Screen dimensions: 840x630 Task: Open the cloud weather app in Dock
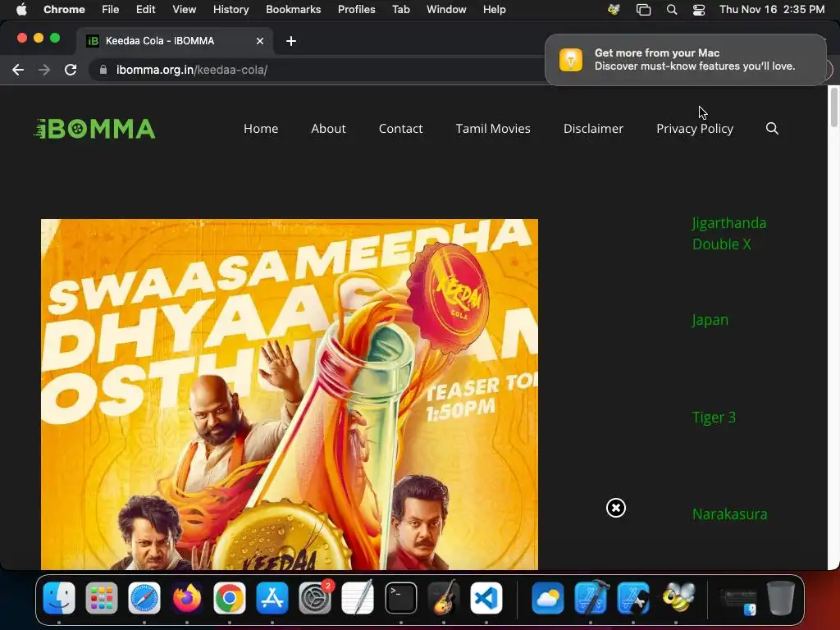point(547,598)
